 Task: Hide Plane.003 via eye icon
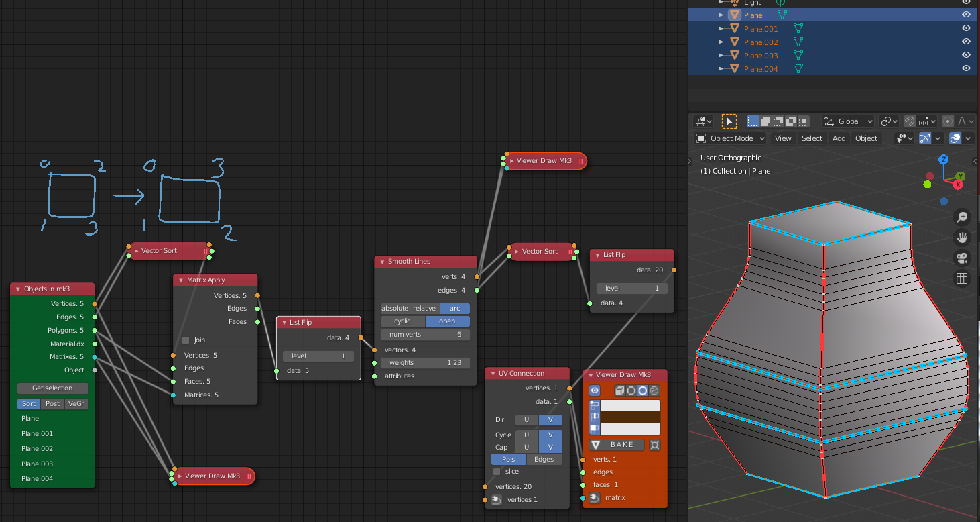tap(966, 55)
